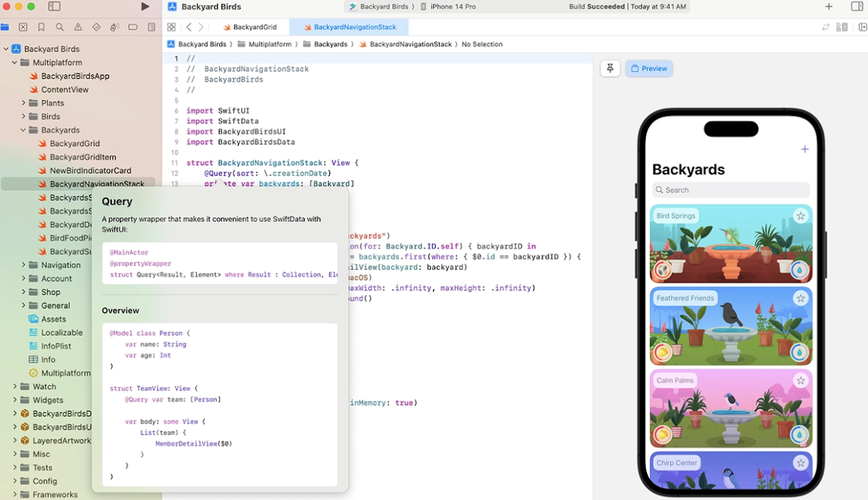Screen dimensions: 868x500
Task: Click the Build Succeeded status area
Action: click(627, 7)
